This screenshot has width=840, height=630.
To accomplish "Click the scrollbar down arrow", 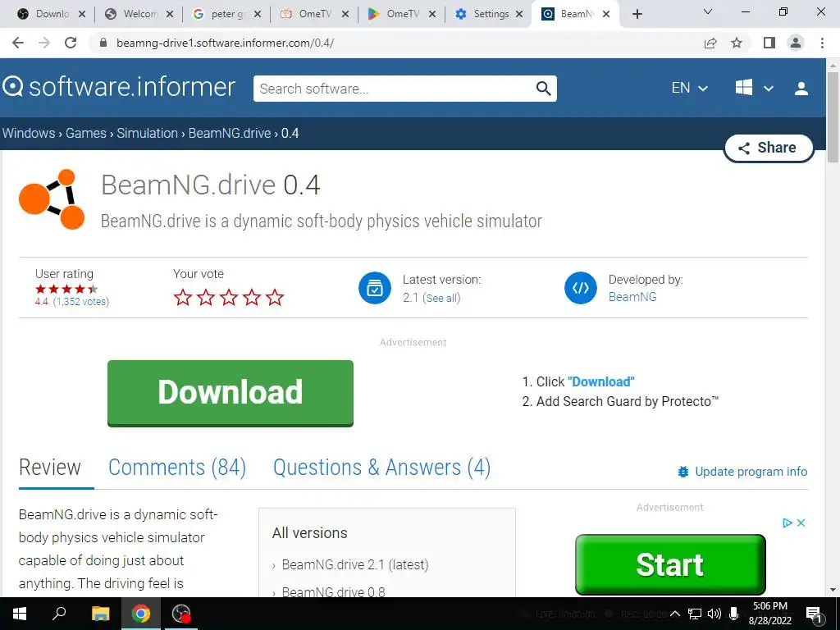I will 833,591.
